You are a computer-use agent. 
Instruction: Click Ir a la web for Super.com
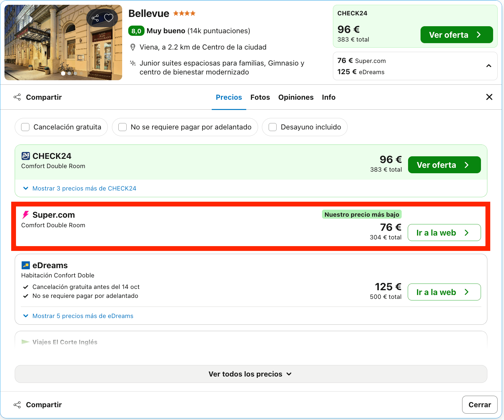[x=445, y=233]
